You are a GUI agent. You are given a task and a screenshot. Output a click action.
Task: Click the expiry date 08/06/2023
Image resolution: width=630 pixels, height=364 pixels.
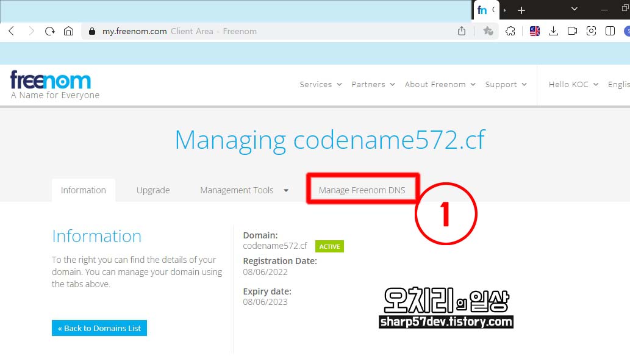[265, 302]
